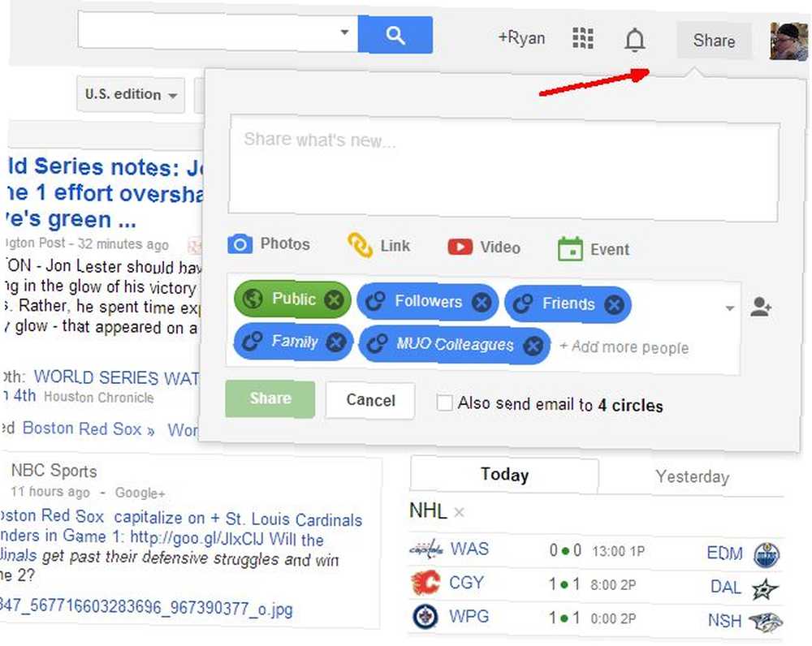Open the CGY team link

coord(466,583)
